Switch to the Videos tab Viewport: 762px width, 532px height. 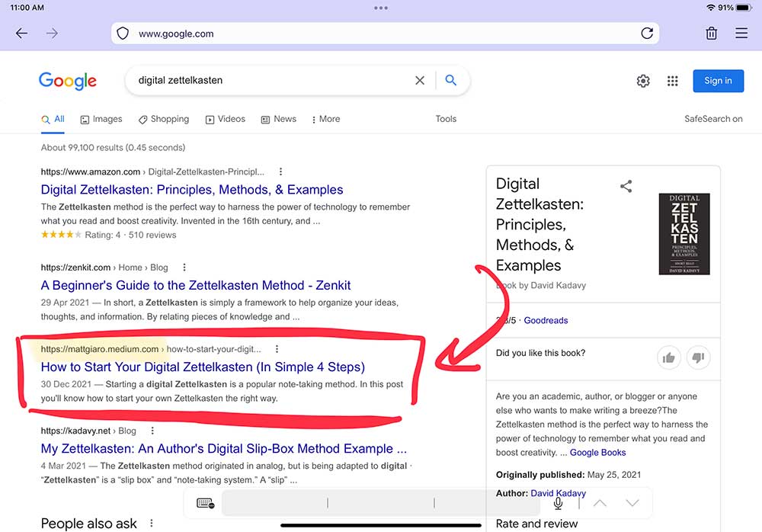tap(225, 119)
